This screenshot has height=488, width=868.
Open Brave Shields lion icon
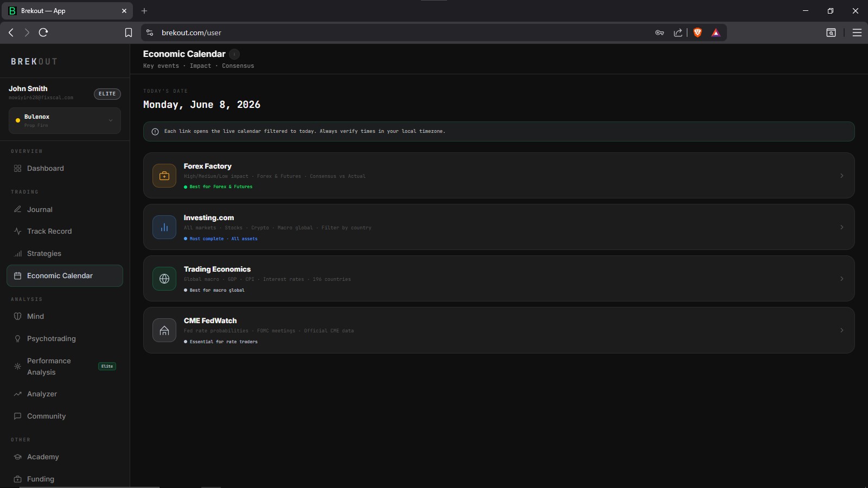(698, 33)
